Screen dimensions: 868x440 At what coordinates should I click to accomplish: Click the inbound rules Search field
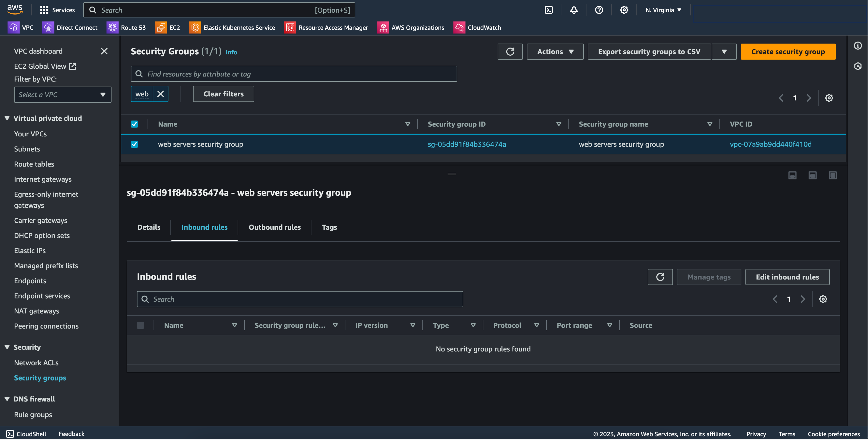[x=299, y=299]
